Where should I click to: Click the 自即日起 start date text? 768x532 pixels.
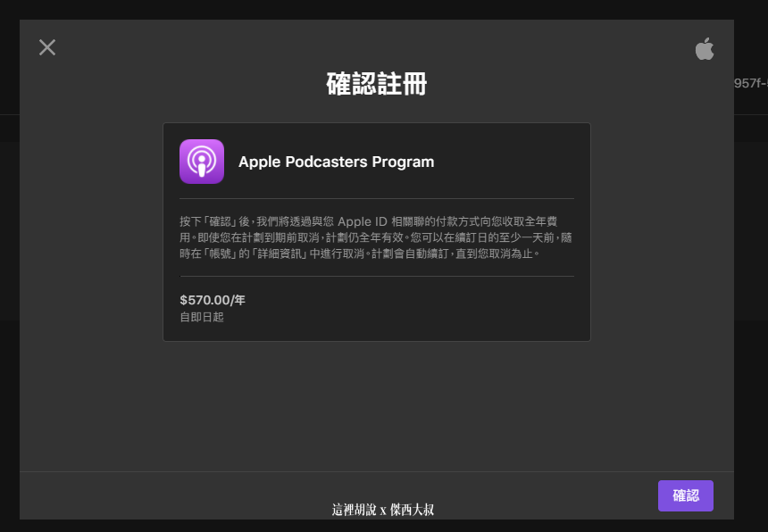point(202,317)
